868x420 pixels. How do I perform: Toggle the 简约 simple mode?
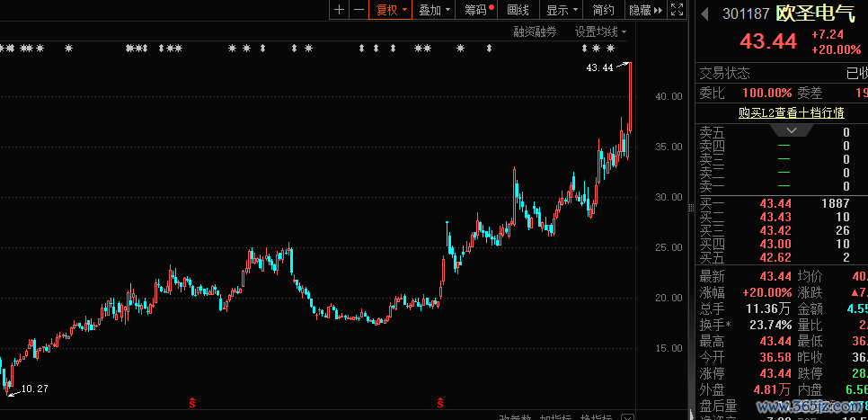pyautogui.click(x=603, y=10)
